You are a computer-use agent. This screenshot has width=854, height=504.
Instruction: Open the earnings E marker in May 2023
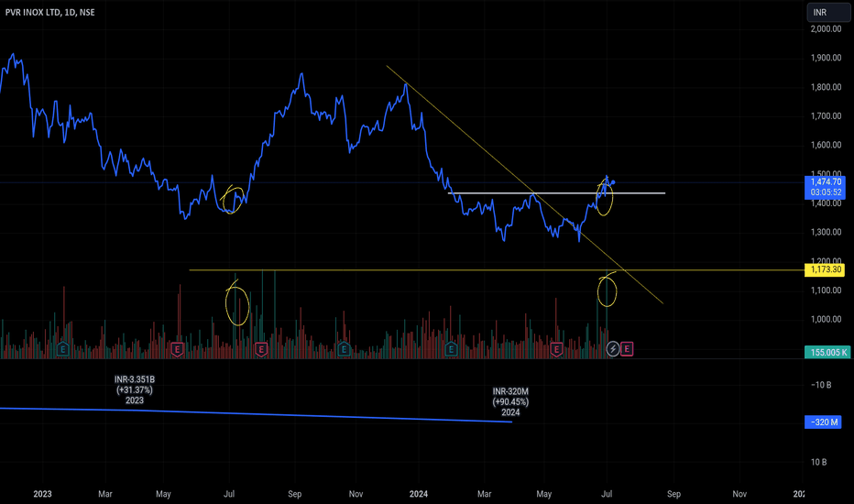click(177, 349)
